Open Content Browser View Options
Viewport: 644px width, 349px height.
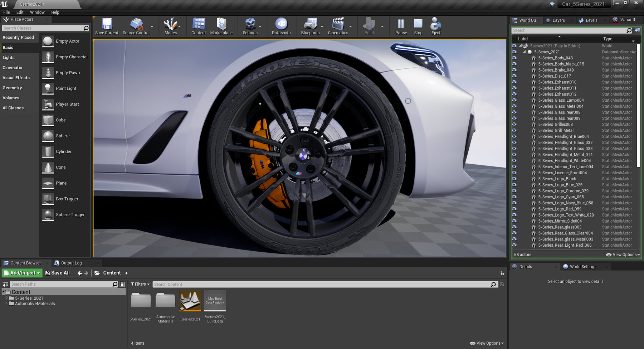(x=487, y=343)
